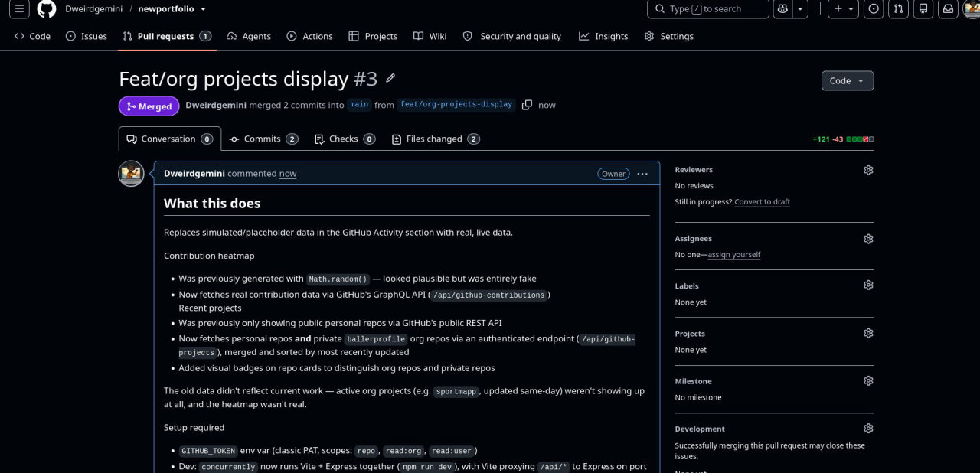Select the Checks tab
980x473 pixels.
(345, 139)
